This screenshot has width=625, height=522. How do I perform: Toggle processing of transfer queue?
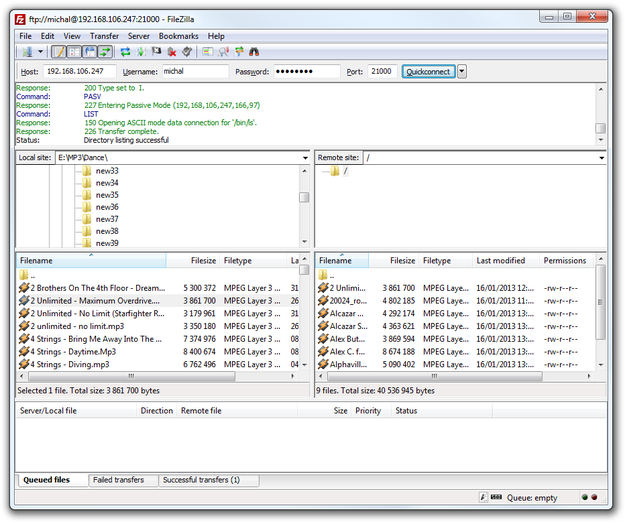(x=141, y=52)
